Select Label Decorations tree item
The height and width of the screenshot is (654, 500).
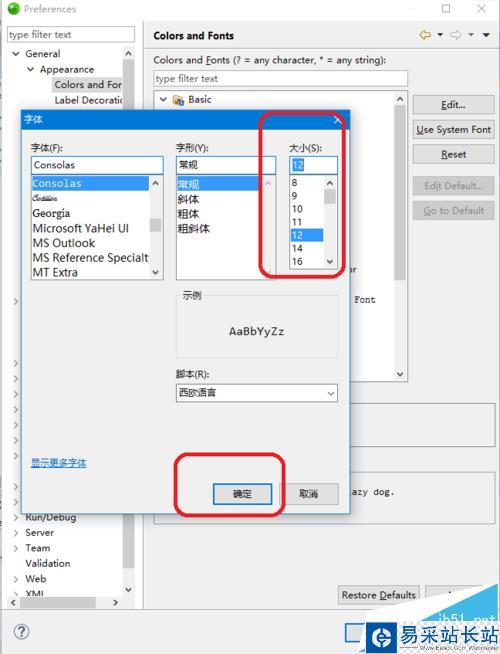tap(88, 100)
